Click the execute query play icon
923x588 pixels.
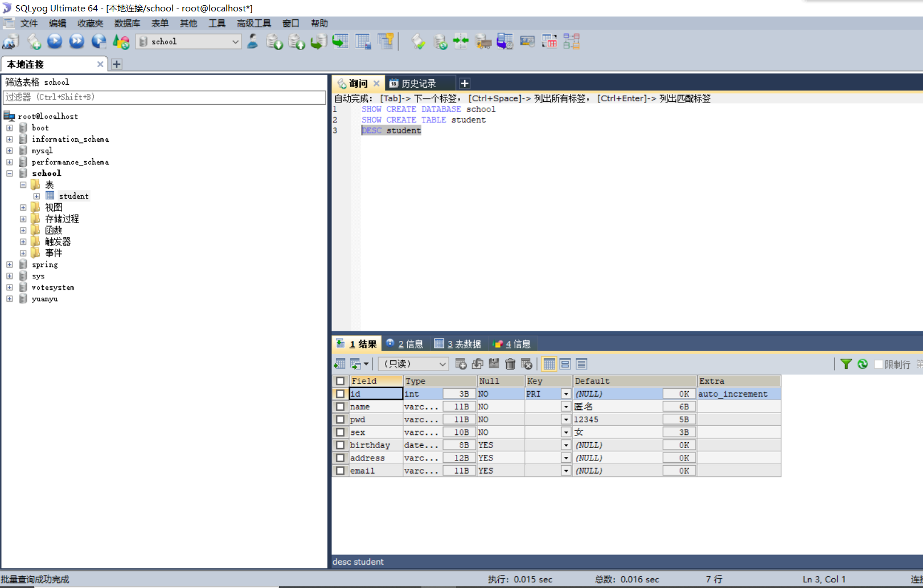pyautogui.click(x=55, y=42)
